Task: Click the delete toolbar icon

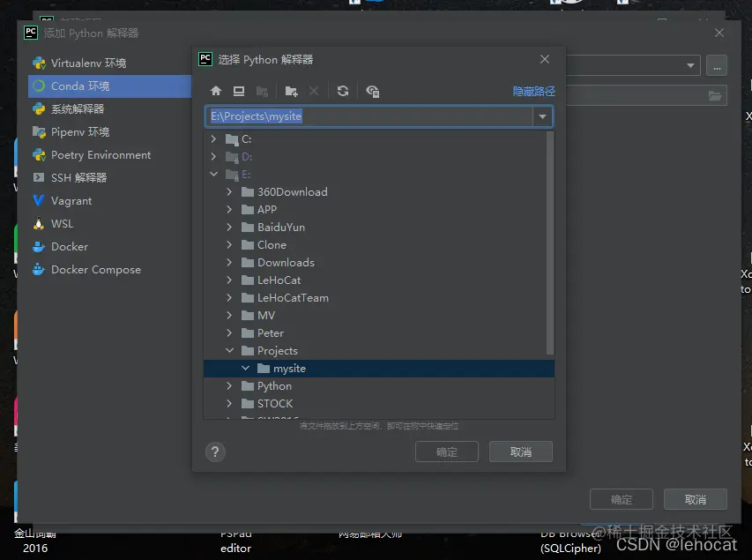Action: [x=314, y=91]
